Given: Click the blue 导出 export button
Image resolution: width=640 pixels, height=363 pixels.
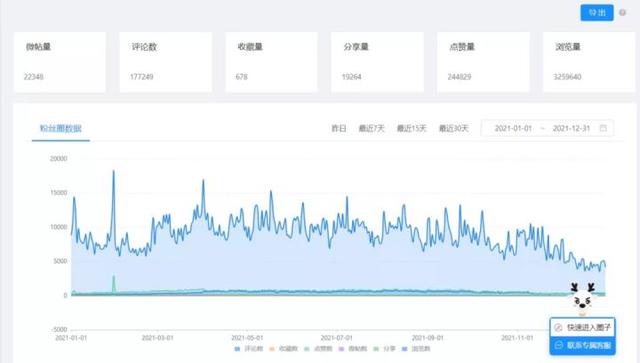Looking at the screenshot, I should point(597,13).
